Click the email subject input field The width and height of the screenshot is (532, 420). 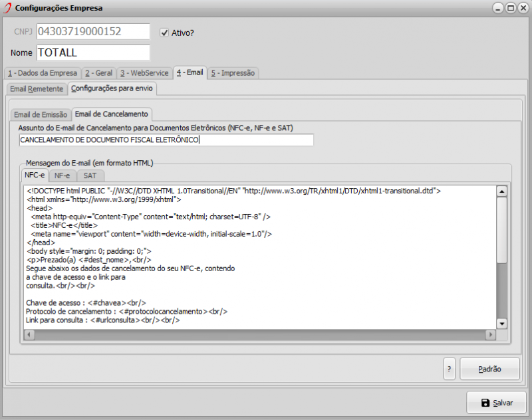coord(166,140)
